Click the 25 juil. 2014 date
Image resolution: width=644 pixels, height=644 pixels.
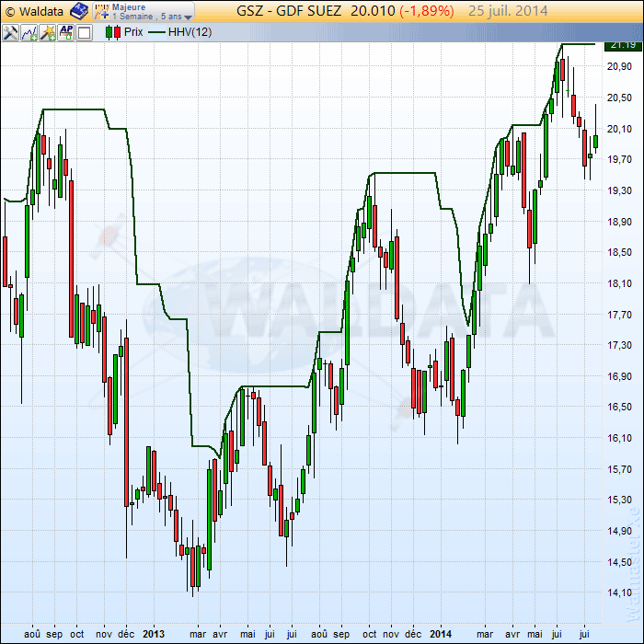click(508, 11)
